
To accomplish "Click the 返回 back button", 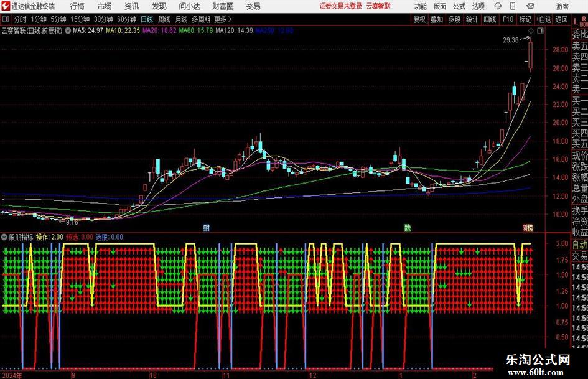I will click(561, 19).
